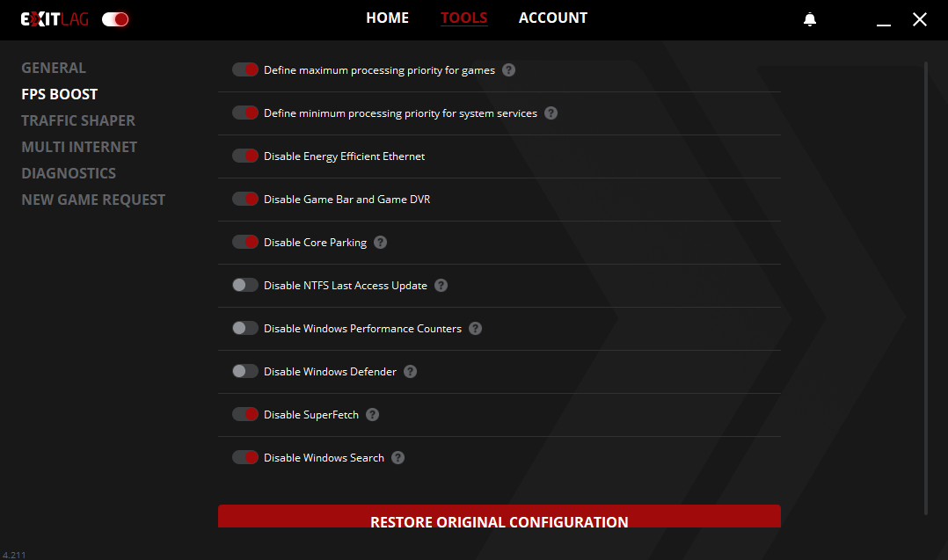Enable the Disable Windows Defender switch
The width and height of the screenshot is (948, 560).
pyautogui.click(x=245, y=372)
